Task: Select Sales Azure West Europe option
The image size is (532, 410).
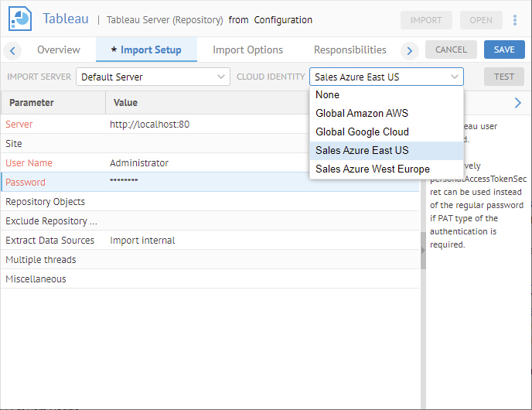Action: (x=372, y=169)
